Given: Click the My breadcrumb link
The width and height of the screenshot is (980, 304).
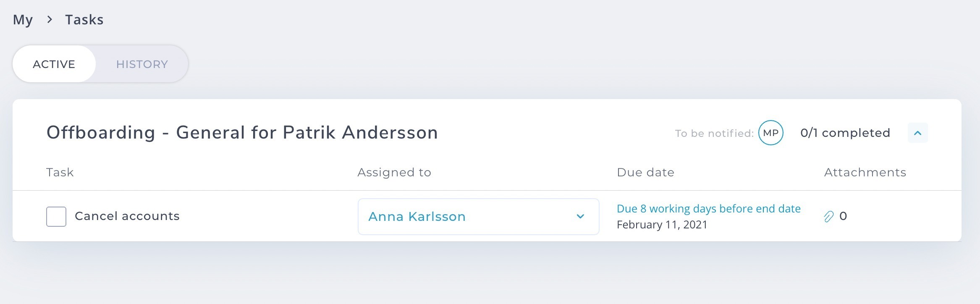Looking at the screenshot, I should tap(23, 20).
